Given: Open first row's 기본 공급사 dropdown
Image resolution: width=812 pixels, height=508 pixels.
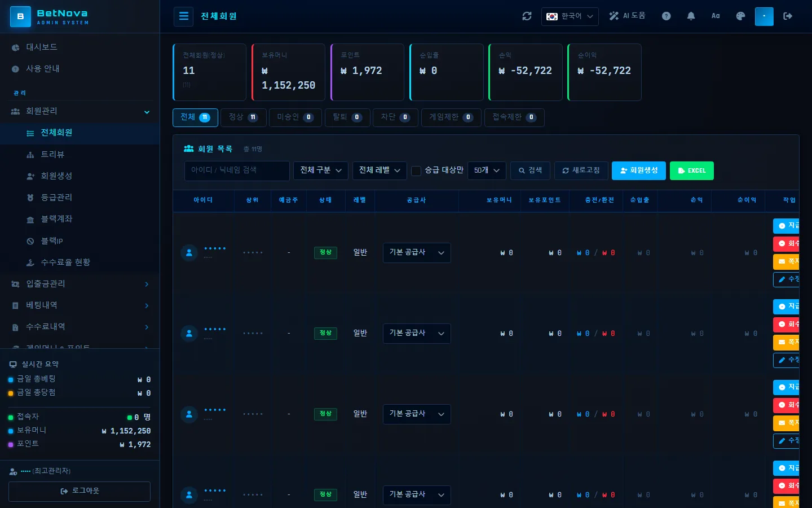Looking at the screenshot, I should click(417, 253).
